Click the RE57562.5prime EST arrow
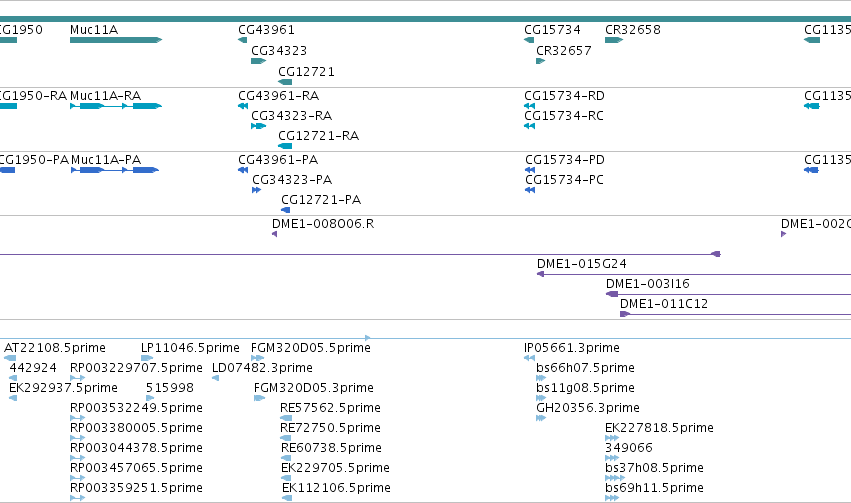Viewport: 851px width, 503px height. click(286, 418)
